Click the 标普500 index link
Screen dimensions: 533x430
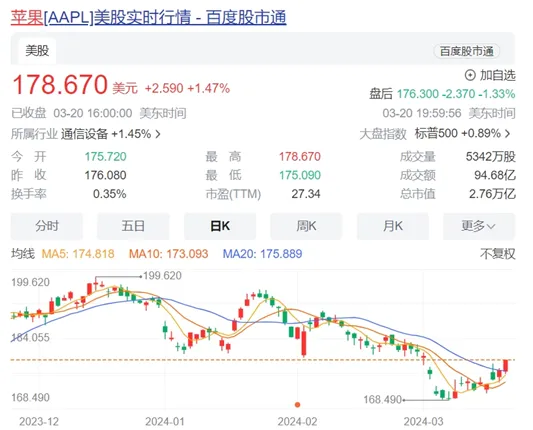[436, 134]
